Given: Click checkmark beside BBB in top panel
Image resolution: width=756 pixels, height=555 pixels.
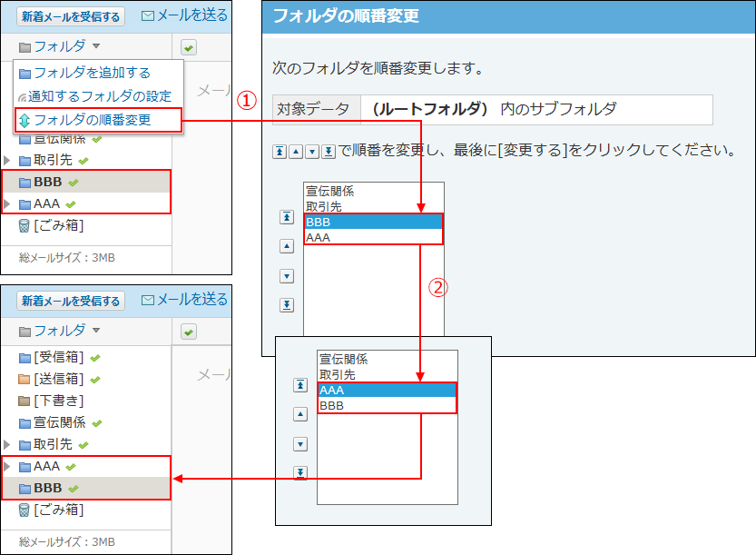Looking at the screenshot, I should (74, 183).
